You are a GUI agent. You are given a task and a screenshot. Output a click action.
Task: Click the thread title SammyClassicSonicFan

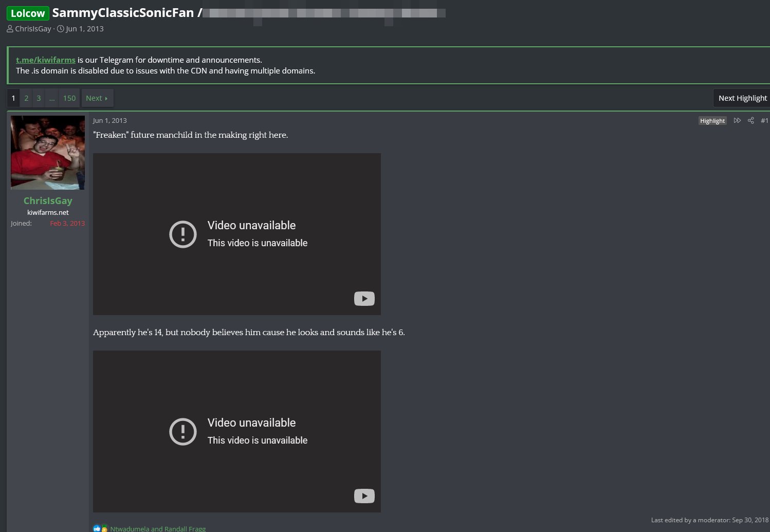123,13
